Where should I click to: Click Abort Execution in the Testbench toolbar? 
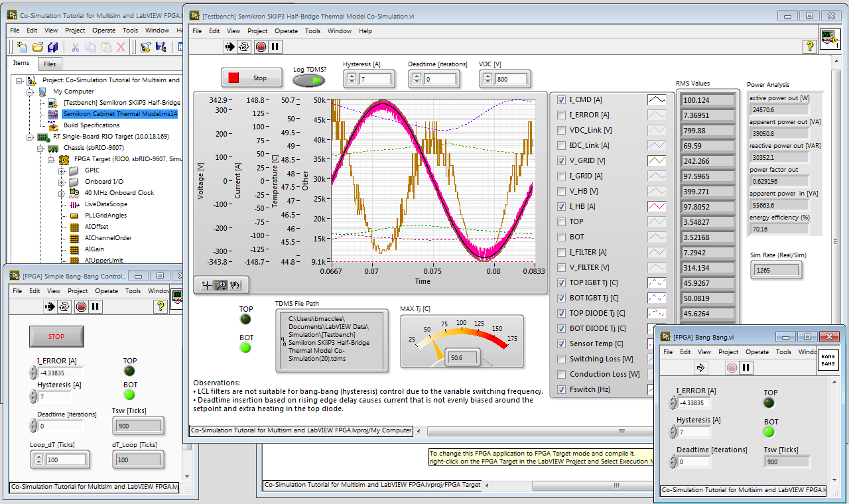(x=261, y=46)
